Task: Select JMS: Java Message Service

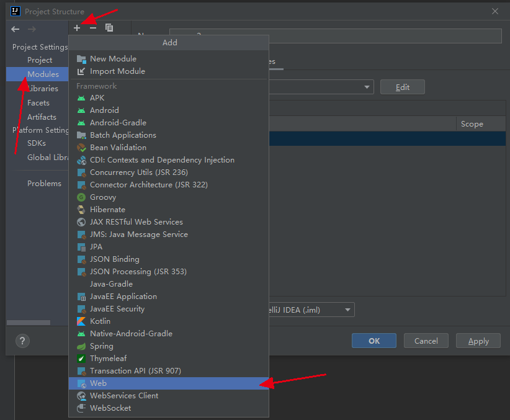Action: [x=169, y=235]
